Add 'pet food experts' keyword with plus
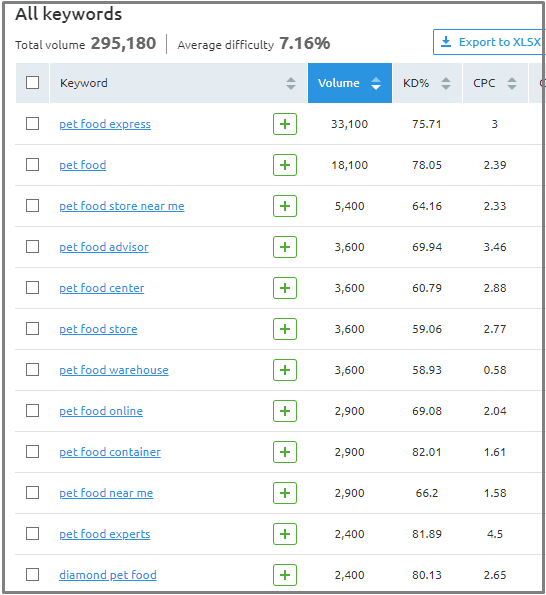This screenshot has height=595, width=546. click(285, 534)
